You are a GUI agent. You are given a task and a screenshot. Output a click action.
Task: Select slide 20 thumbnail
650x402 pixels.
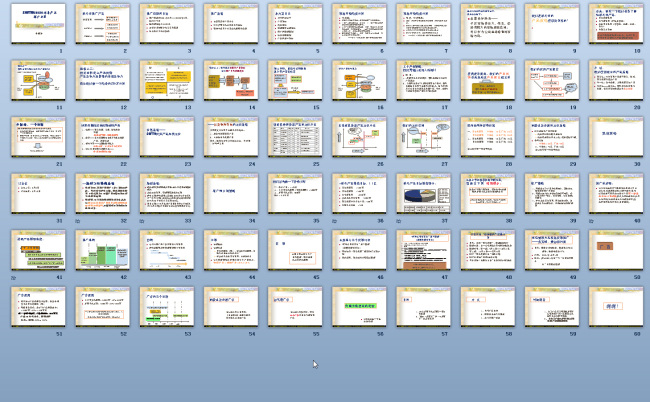click(x=616, y=80)
